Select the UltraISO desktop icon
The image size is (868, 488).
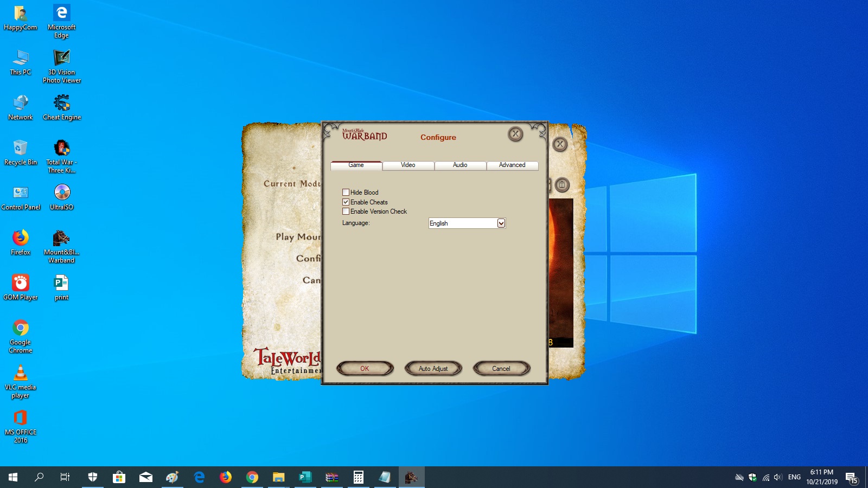[x=62, y=197]
